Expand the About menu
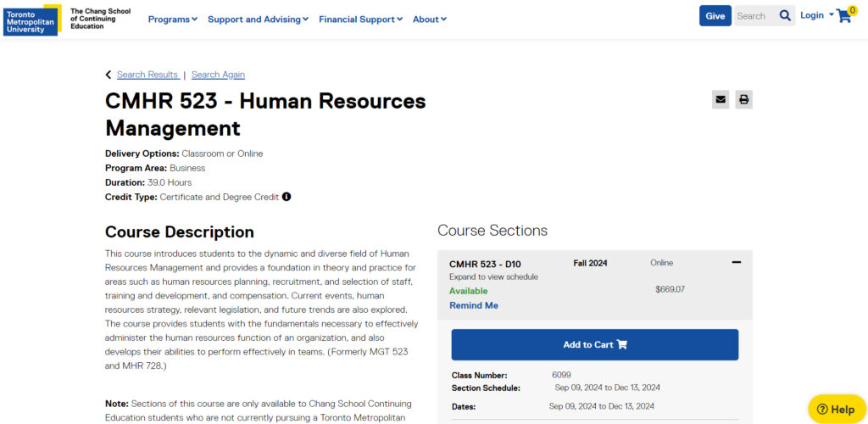The height and width of the screenshot is (424, 868). point(430,20)
